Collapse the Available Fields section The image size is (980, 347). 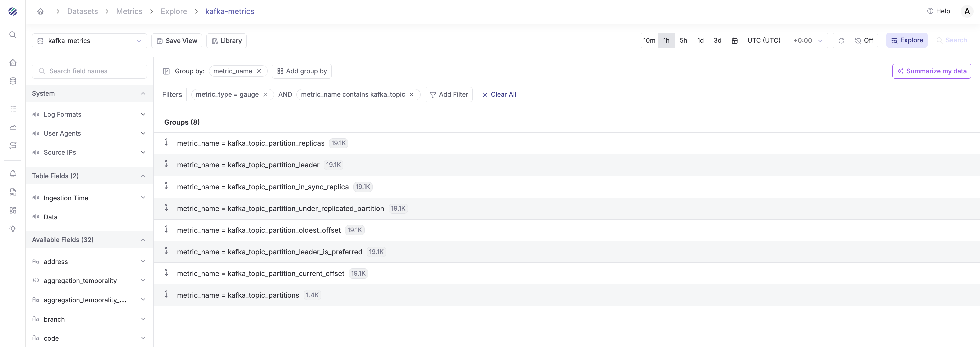click(143, 240)
